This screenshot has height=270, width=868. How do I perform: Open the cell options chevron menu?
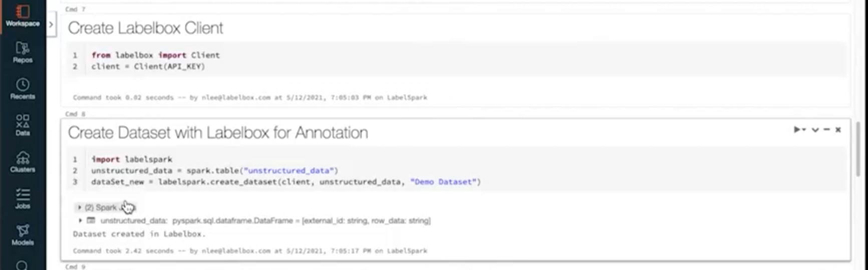pyautogui.click(x=815, y=130)
